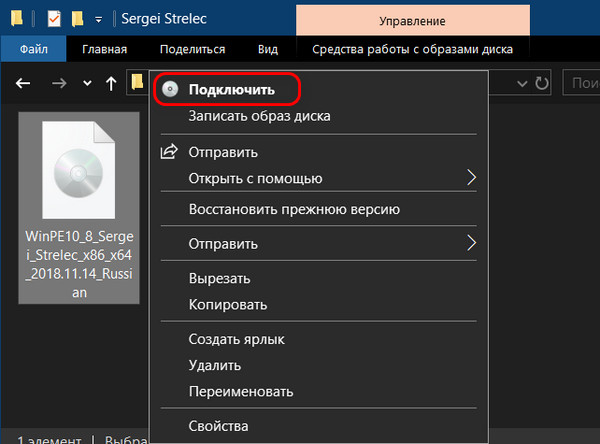The image size is (600, 444).
Task: Click the folder icon in title bar
Action: tap(16, 18)
